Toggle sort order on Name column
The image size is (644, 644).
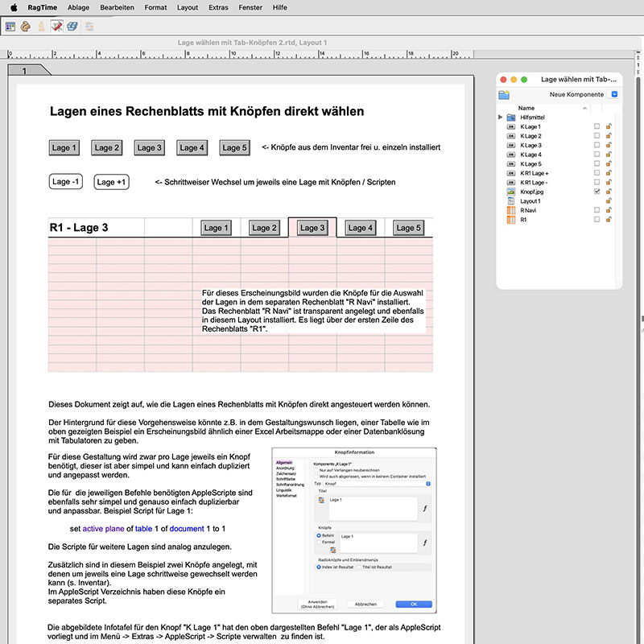(584, 108)
